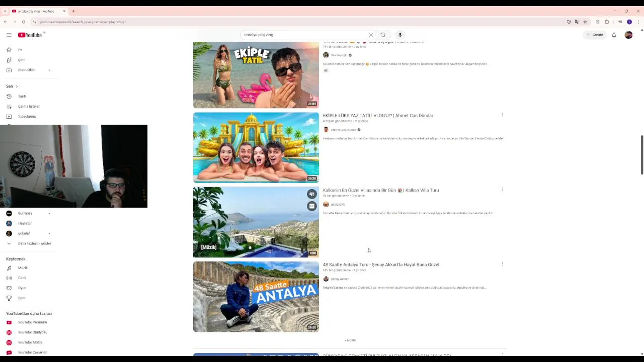Open YouTube notifications bell
This screenshot has width=644, height=362.
click(x=614, y=35)
